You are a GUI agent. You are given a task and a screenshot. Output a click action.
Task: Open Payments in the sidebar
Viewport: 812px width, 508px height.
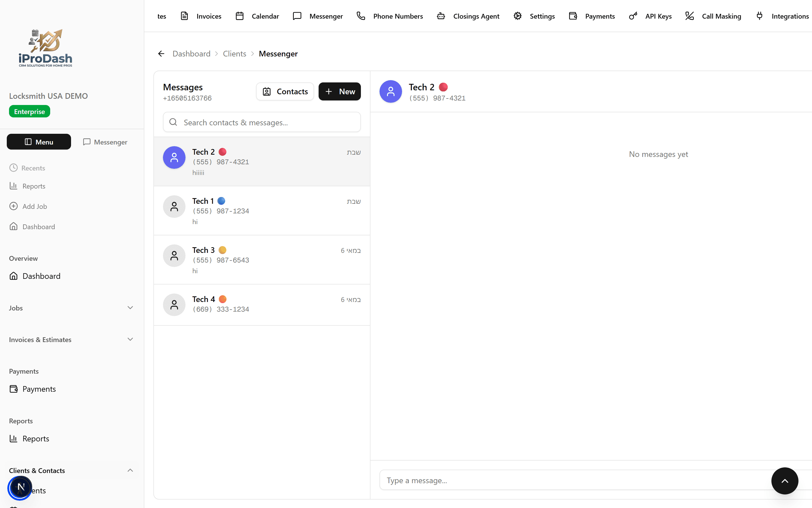coord(32,389)
